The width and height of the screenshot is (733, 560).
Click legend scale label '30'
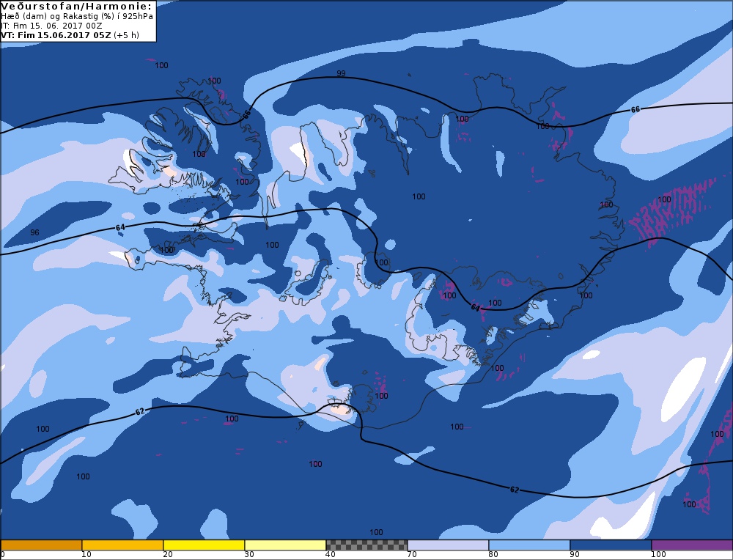pyautogui.click(x=248, y=555)
